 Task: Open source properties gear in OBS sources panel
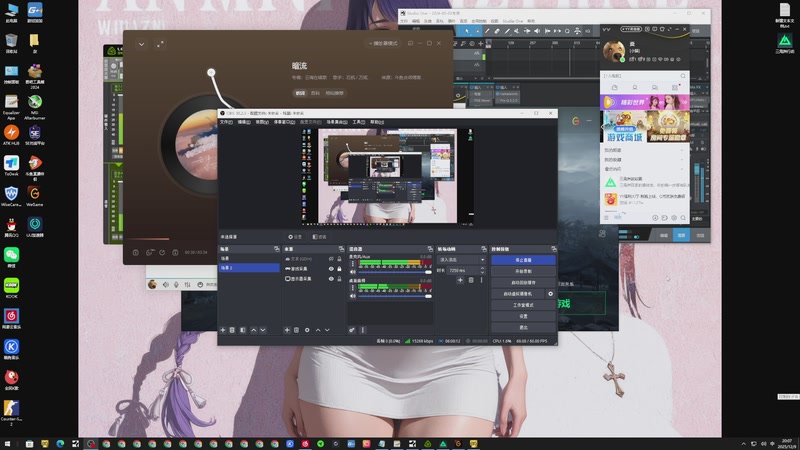coord(307,330)
